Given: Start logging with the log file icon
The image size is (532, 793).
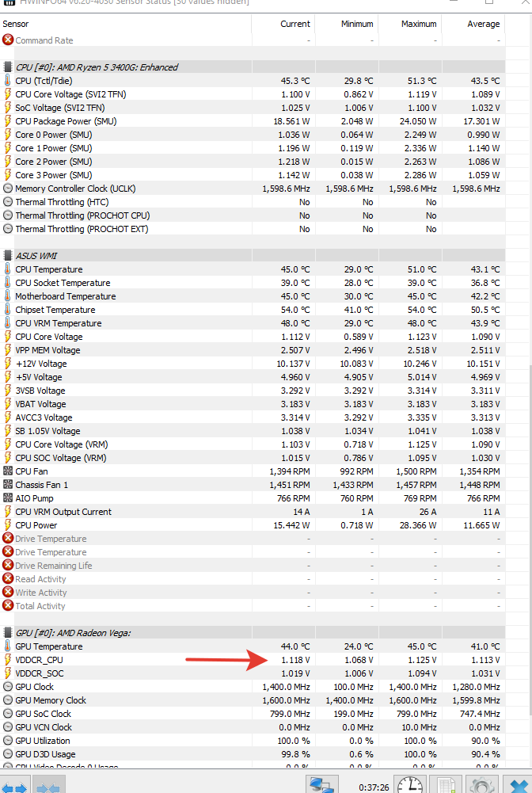Looking at the screenshot, I should 446,785.
